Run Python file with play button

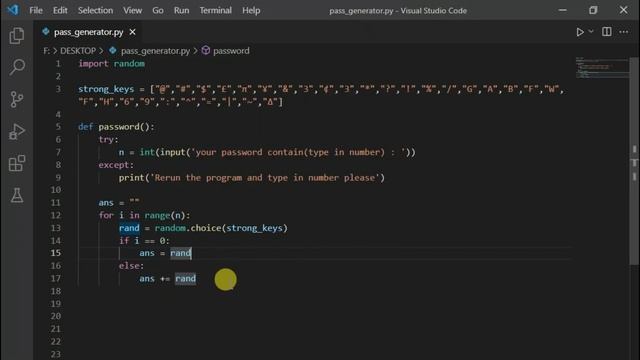pyautogui.click(x=580, y=32)
